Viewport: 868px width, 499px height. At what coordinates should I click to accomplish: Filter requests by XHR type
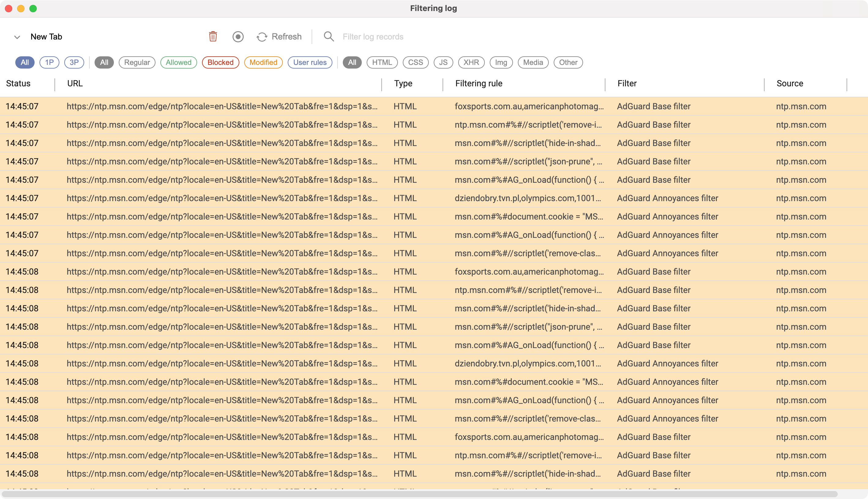tap(471, 62)
